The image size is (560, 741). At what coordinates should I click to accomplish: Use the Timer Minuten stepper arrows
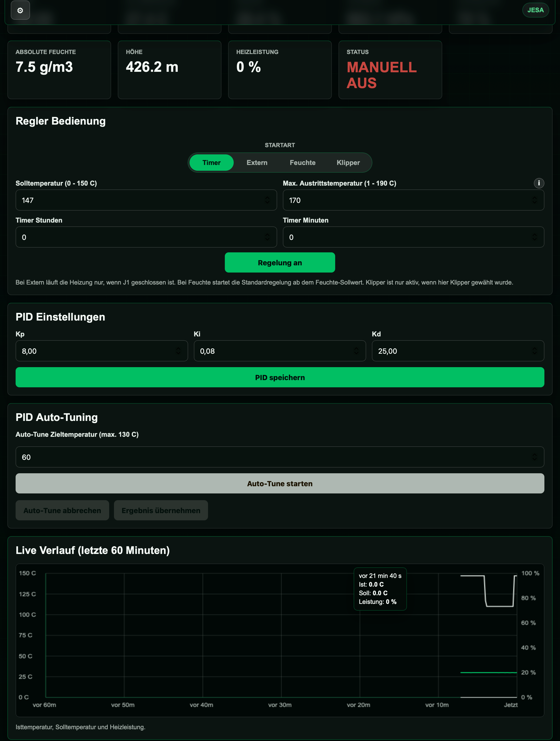534,237
